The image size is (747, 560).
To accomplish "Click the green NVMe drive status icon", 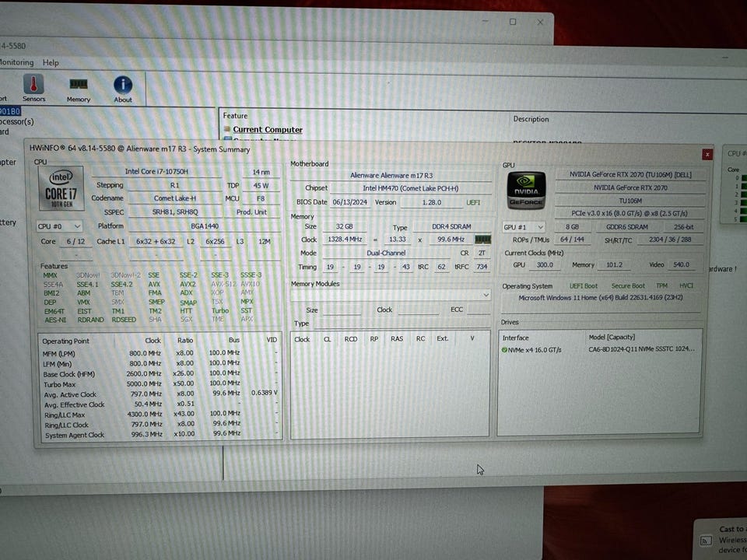I will [x=504, y=349].
